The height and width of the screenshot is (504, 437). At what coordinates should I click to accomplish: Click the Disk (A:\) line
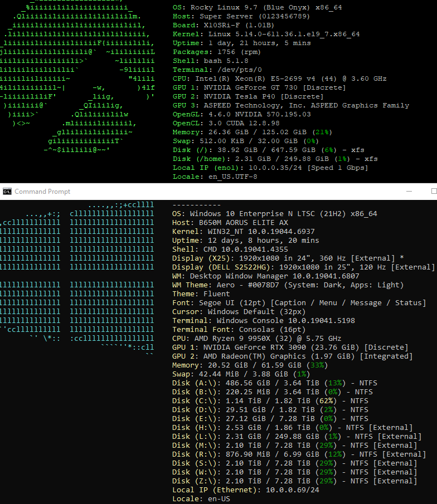tap(274, 383)
